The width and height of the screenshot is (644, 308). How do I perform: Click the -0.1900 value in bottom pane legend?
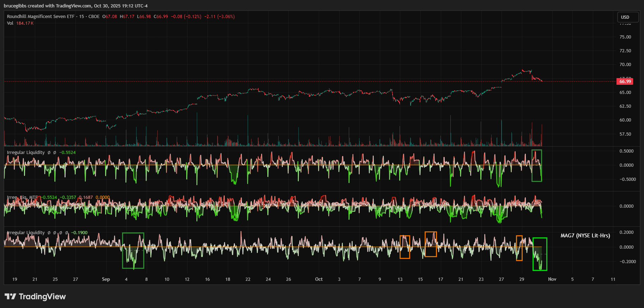79,233
